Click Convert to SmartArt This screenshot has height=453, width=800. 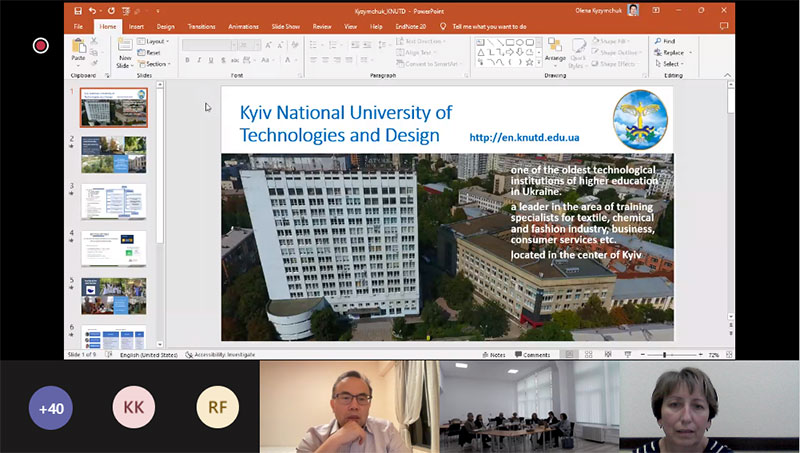(x=430, y=64)
